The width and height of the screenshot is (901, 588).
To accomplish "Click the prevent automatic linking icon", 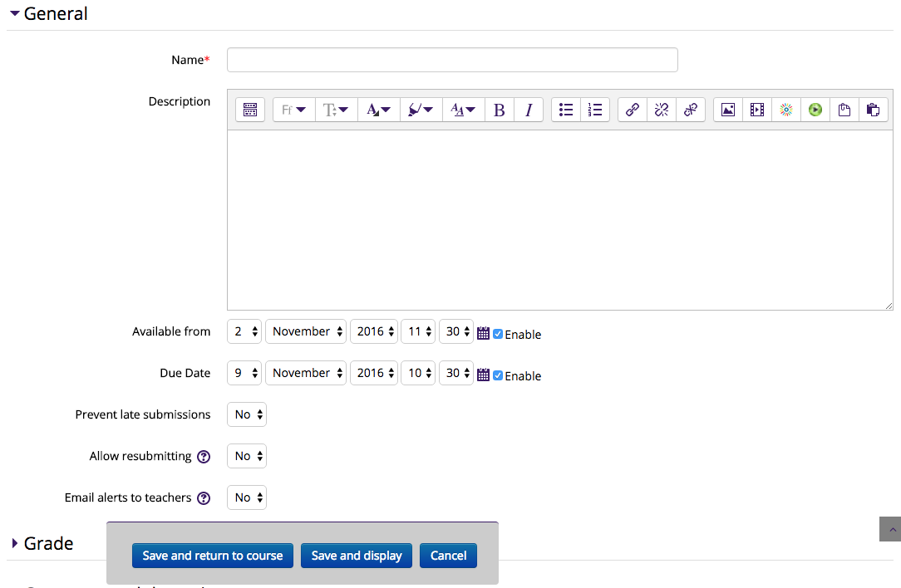I will (x=691, y=110).
